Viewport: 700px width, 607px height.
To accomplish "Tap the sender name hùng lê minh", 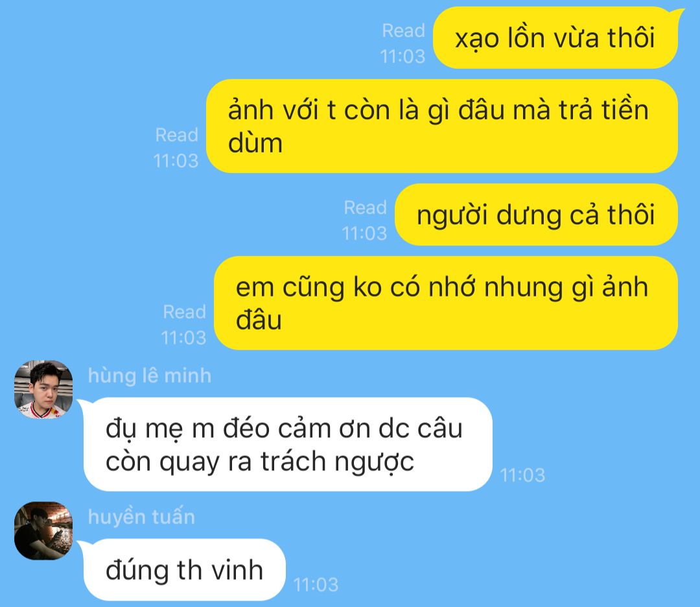I will [x=150, y=375].
